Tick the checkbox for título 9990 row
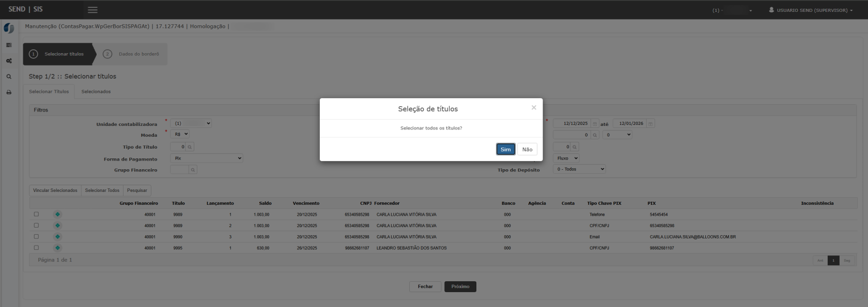Viewport: 868px width, 307px height. click(x=36, y=236)
